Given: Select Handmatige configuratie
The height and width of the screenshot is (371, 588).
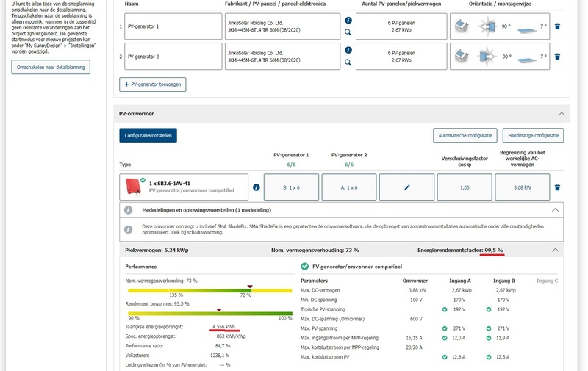Looking at the screenshot, I should (x=533, y=135).
